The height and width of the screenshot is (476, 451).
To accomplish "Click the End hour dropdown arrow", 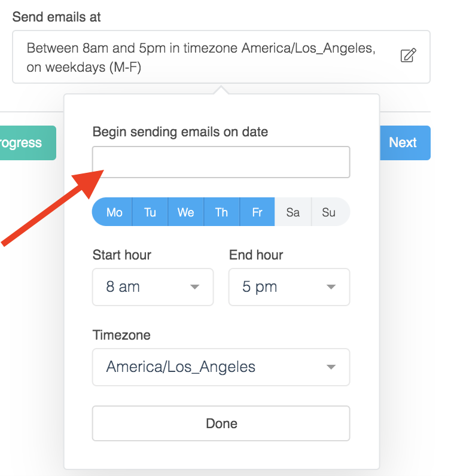I will point(331,287).
